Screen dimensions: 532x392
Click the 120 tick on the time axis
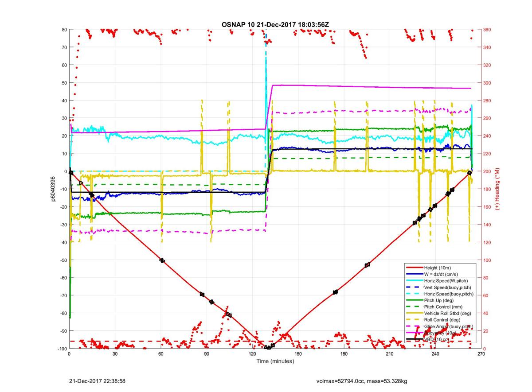tap(252, 354)
